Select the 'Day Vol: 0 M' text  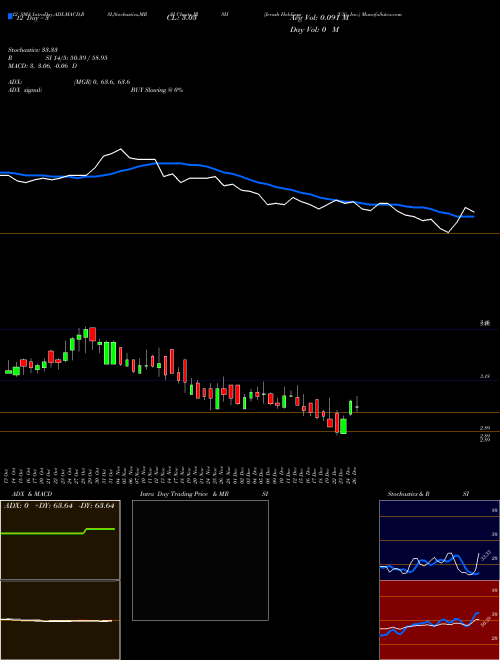click(314, 29)
